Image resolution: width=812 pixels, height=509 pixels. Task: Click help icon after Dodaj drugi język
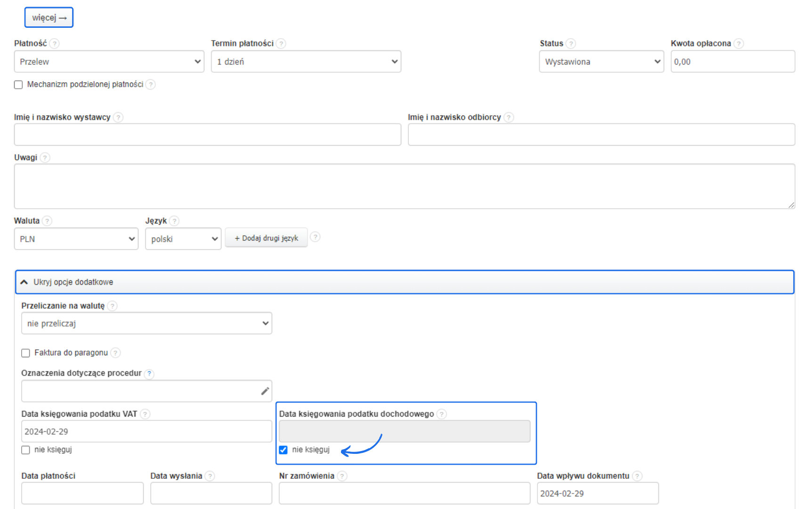pos(316,237)
